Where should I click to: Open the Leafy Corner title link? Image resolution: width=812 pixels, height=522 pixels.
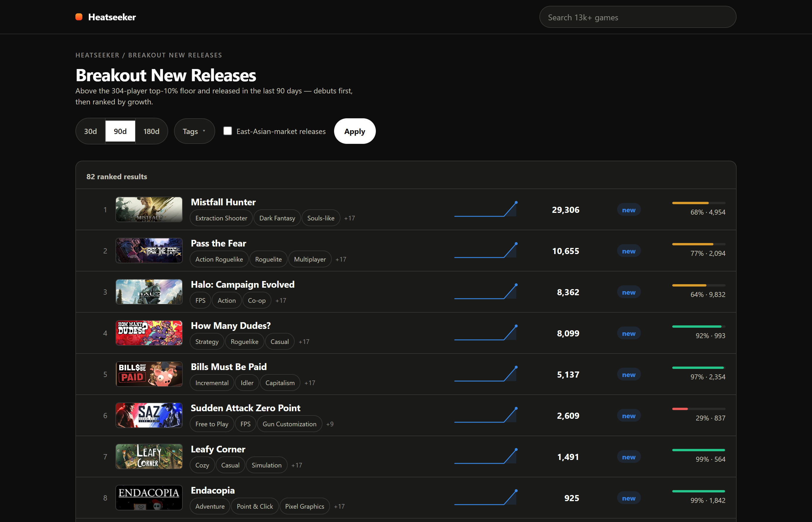click(218, 449)
